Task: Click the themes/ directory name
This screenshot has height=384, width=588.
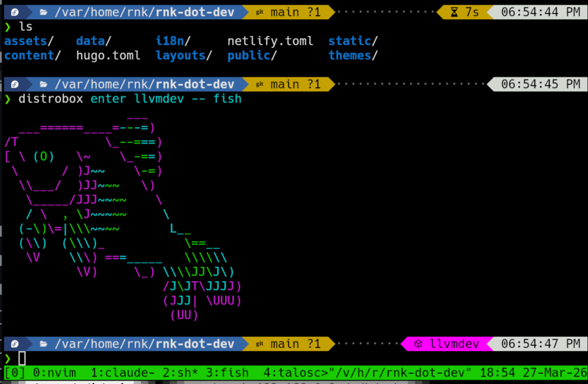Action: point(354,55)
